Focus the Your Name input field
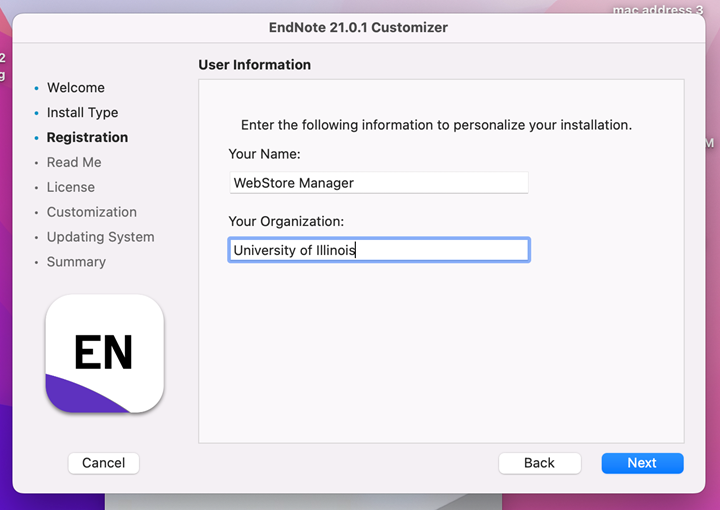This screenshot has width=720, height=510. [379, 183]
